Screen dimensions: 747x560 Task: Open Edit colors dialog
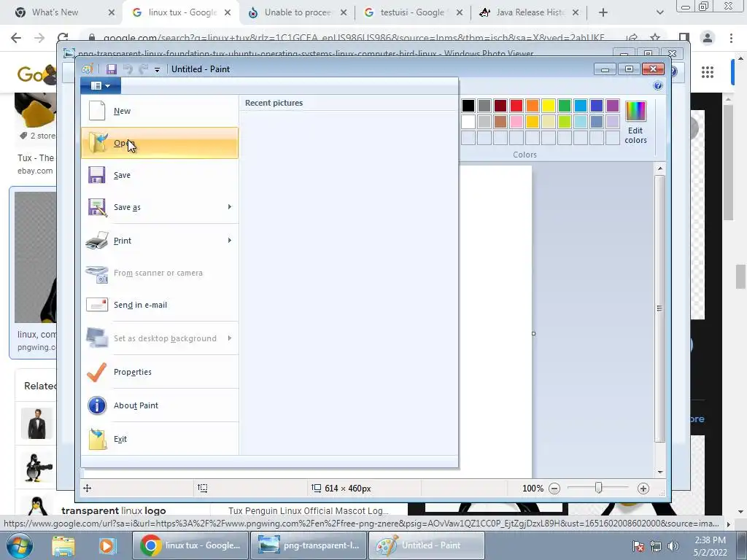635,122
